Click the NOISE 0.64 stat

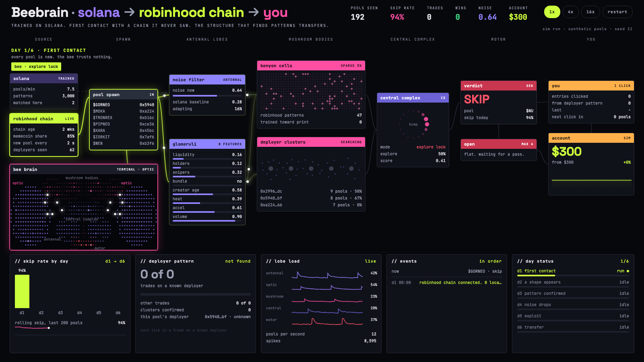[487, 13]
